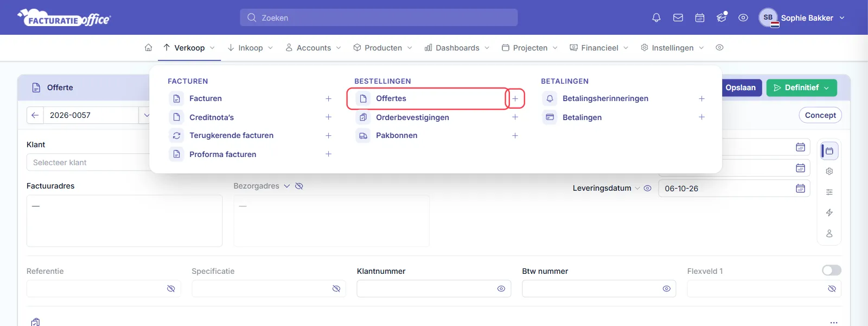This screenshot has width=868, height=326.
Task: Click the Definitief button
Action: [x=802, y=87]
